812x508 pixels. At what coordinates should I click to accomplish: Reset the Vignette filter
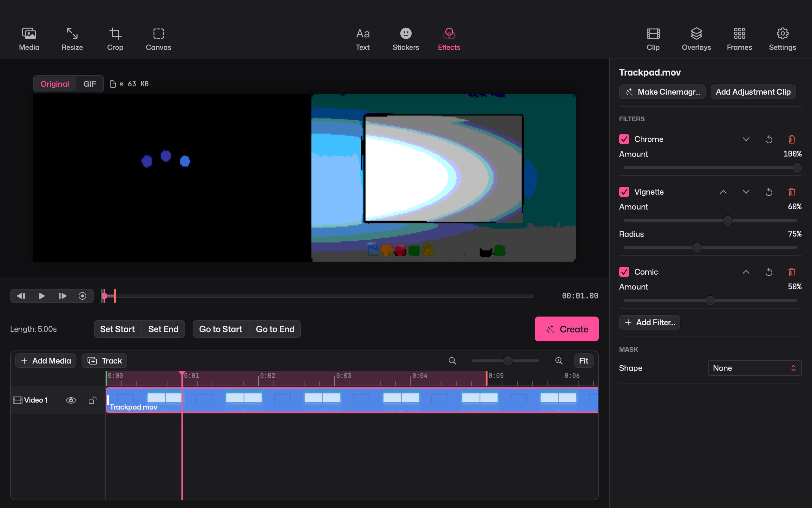(x=769, y=192)
